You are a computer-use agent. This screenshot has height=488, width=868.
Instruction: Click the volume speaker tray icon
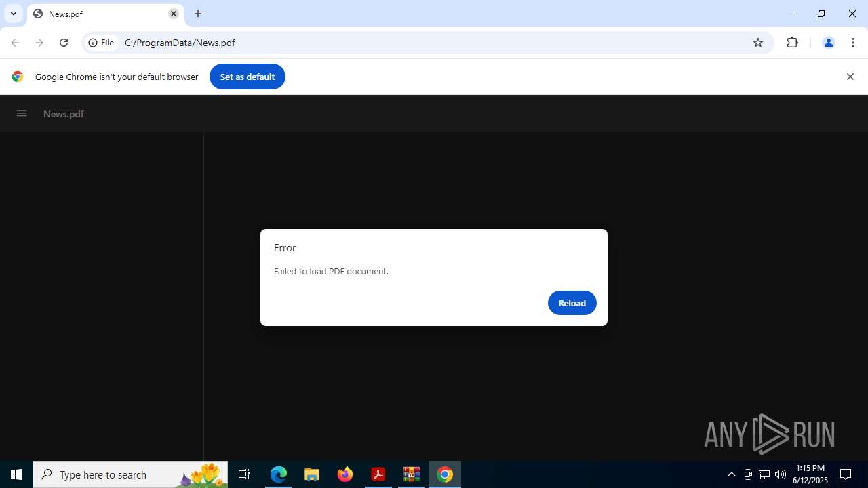click(781, 474)
